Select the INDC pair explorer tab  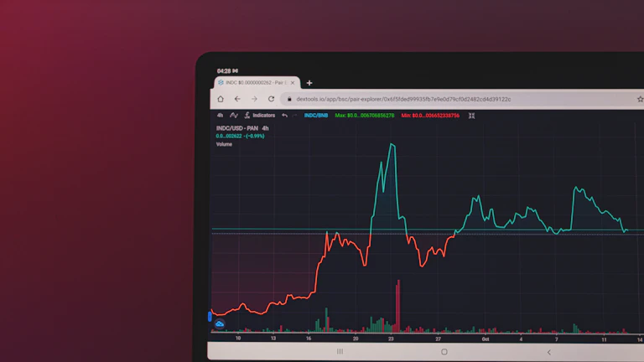pyautogui.click(x=256, y=83)
